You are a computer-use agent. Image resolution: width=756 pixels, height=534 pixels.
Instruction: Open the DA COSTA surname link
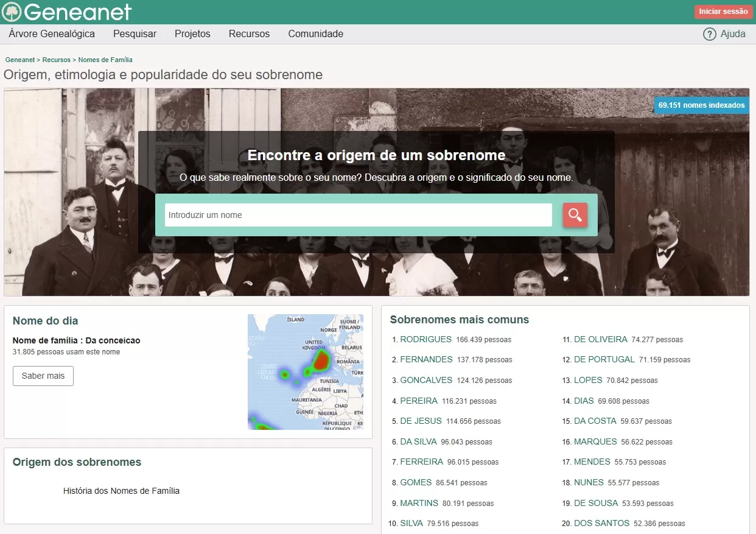(595, 421)
